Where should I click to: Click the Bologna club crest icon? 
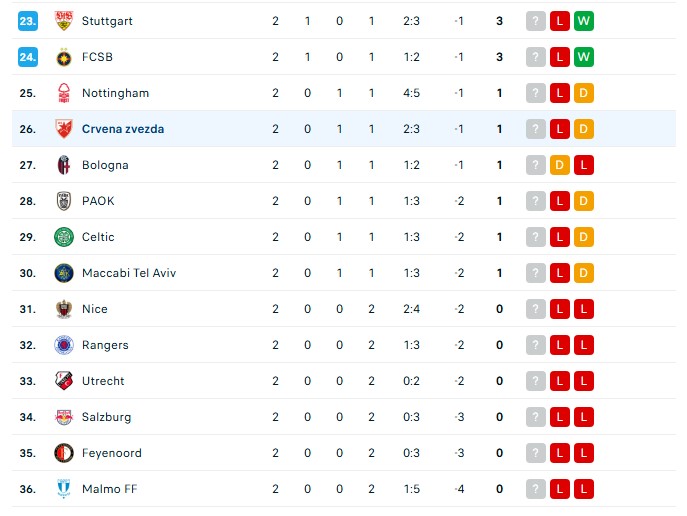[x=64, y=165]
